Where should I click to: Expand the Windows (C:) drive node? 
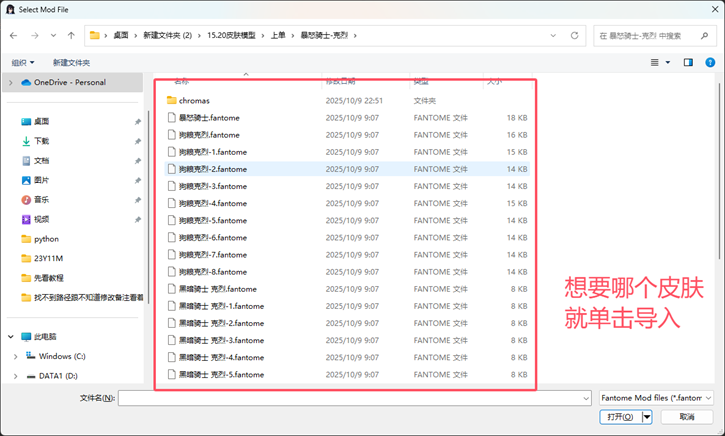tap(15, 356)
